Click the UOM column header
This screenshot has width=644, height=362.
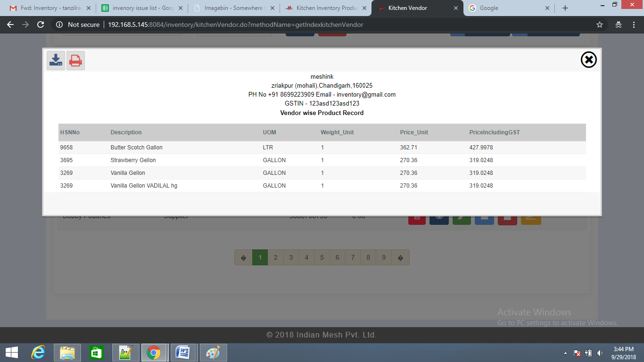(x=270, y=132)
